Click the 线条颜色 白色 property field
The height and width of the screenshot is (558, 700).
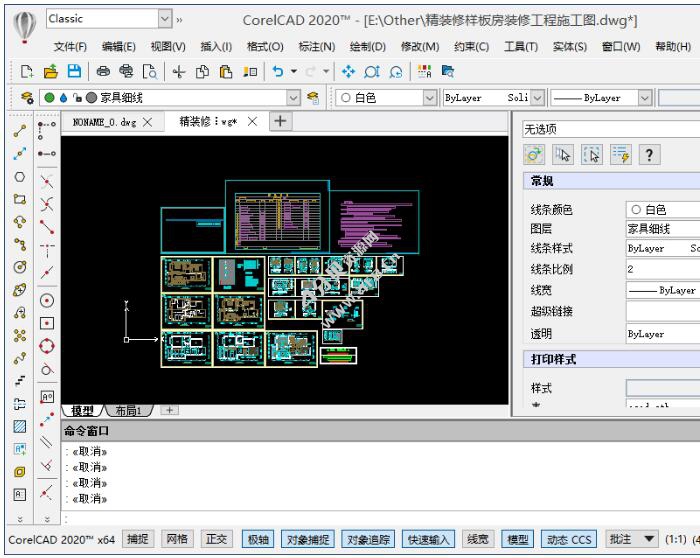tap(662, 209)
